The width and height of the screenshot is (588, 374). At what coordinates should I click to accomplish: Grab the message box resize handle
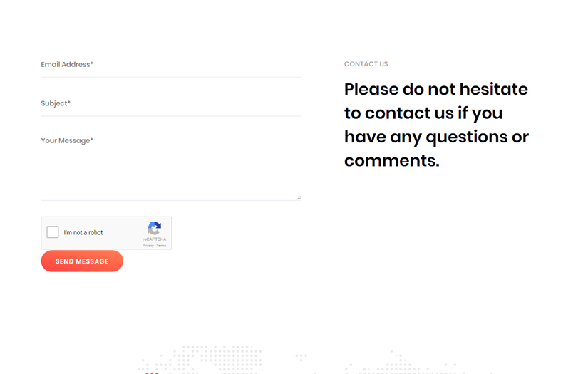click(298, 197)
